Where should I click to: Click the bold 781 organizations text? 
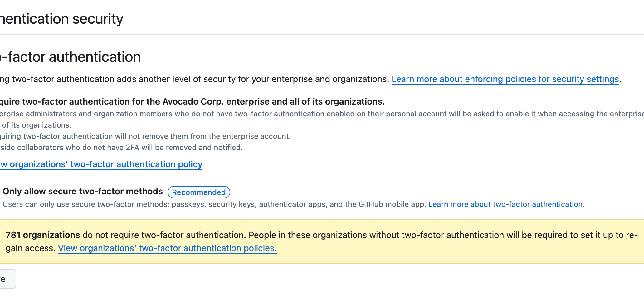tap(43, 235)
